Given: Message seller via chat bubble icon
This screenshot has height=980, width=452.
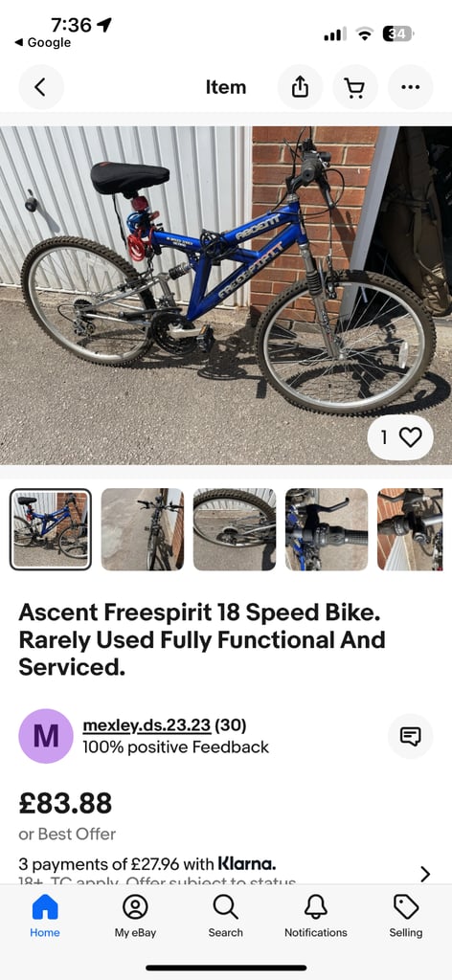Looking at the screenshot, I should click(410, 736).
